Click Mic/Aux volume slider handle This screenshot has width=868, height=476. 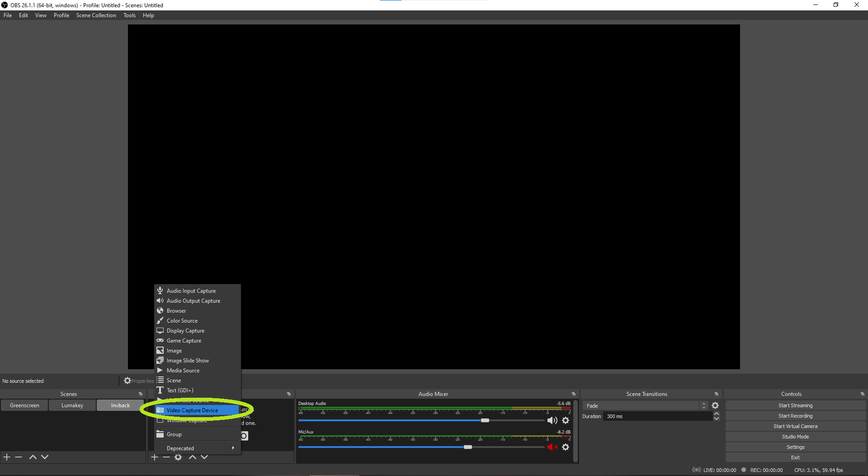tap(468, 447)
